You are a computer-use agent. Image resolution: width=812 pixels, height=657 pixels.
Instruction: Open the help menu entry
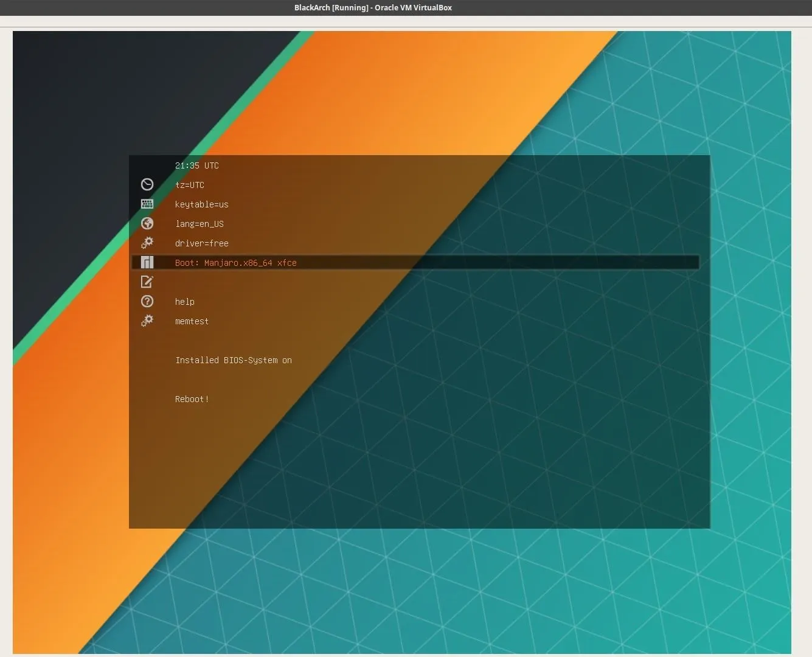(x=185, y=302)
